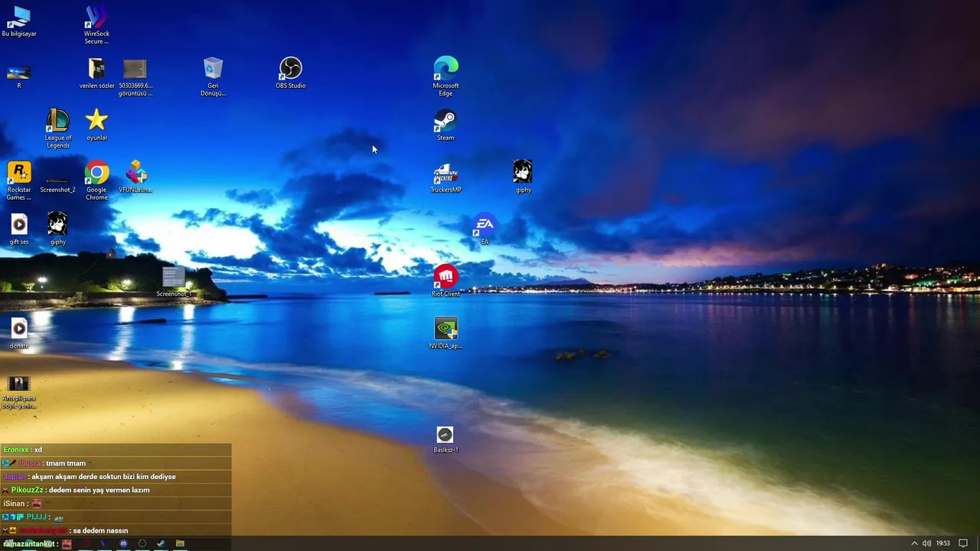Open the giphy file beside TruckersMP
Image resolution: width=980 pixels, height=551 pixels.
pyautogui.click(x=523, y=177)
